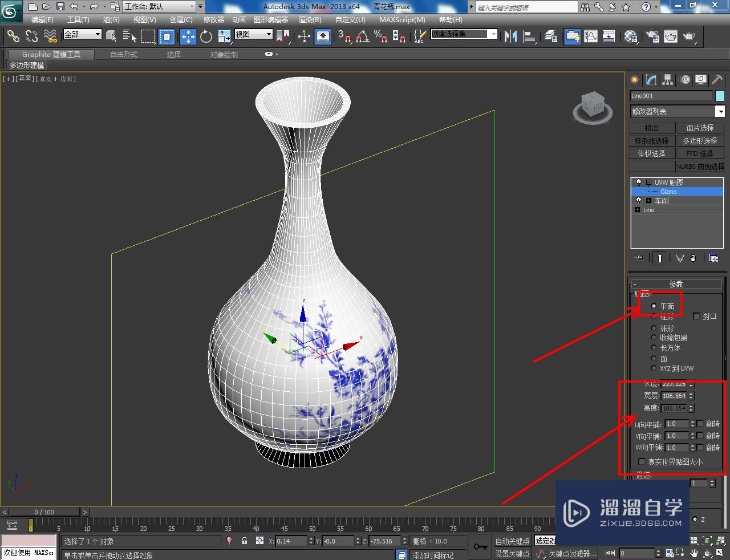
Task: Open the 工具(T) menu
Action: (x=78, y=20)
